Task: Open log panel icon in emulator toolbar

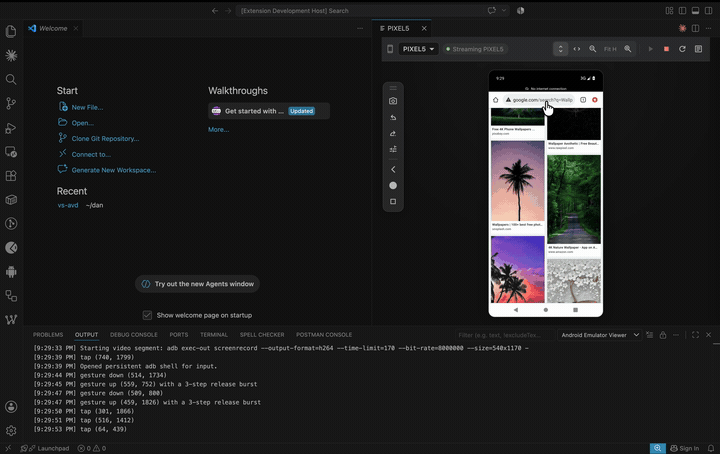Action: 698,49
